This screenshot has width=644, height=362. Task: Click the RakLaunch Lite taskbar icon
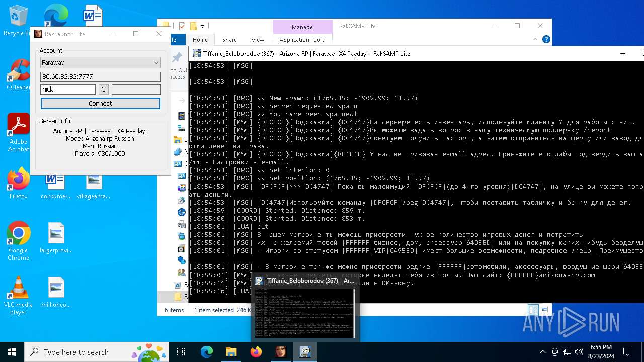[x=280, y=352]
